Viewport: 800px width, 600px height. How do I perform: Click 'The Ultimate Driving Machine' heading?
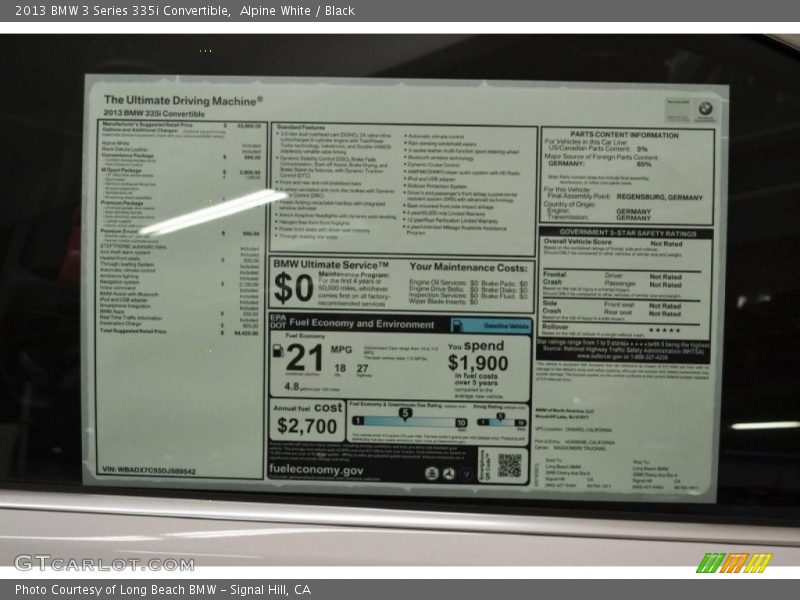pos(183,101)
